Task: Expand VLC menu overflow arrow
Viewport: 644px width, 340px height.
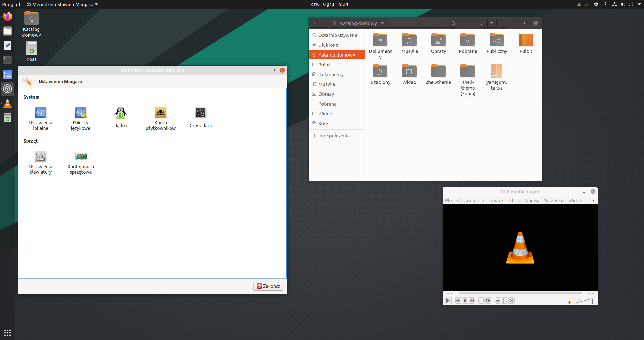Action: (x=593, y=200)
